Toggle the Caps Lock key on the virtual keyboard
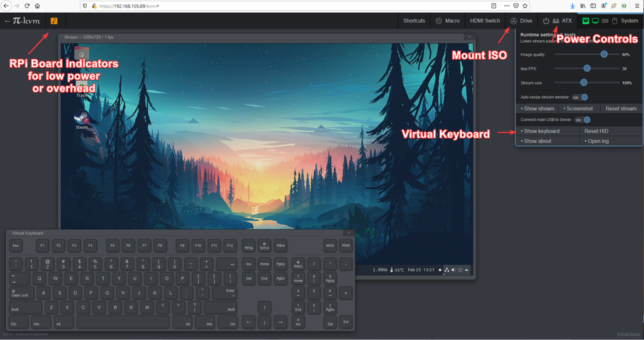This screenshot has width=644, height=340. 22,293
